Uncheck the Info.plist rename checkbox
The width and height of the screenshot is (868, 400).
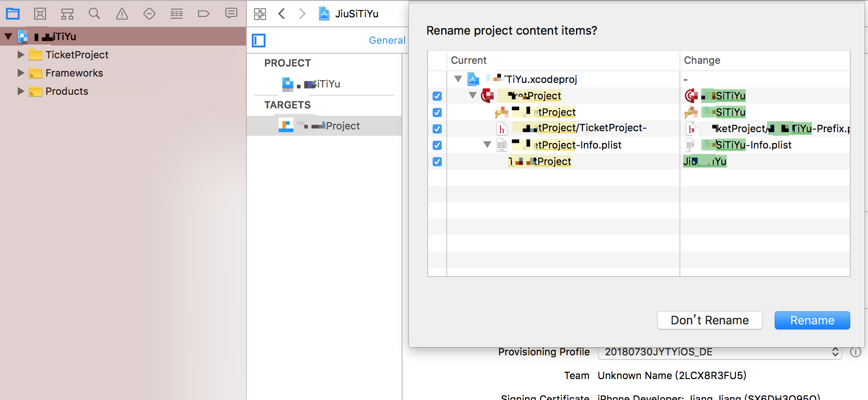437,145
